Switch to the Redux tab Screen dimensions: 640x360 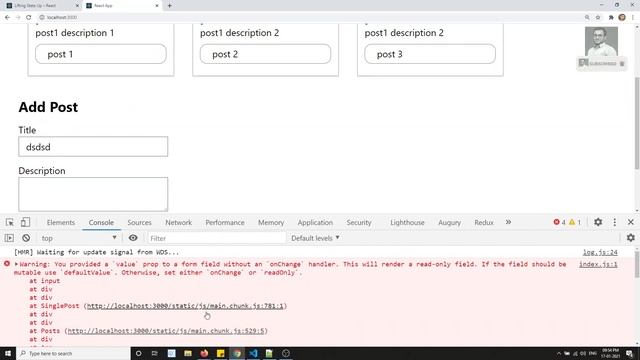click(484, 222)
